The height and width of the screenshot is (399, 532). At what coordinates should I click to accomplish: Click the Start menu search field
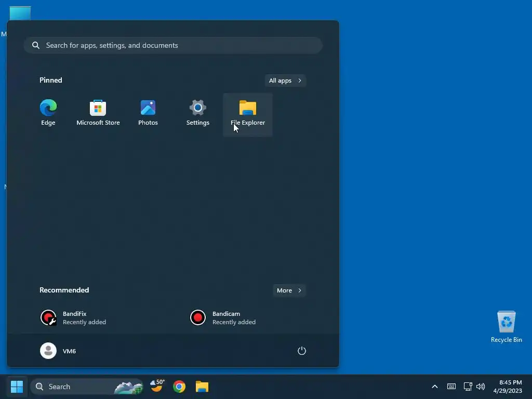click(173, 45)
